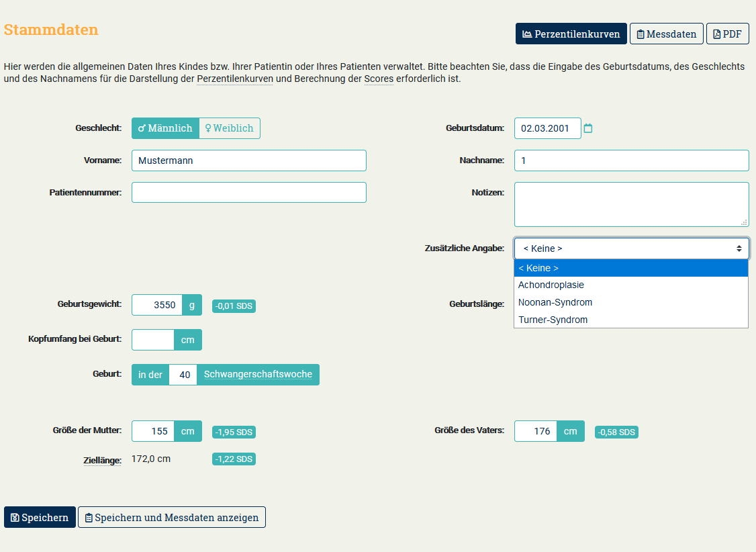
Task: Click the -0,58 SDS badge
Action: 616,432
